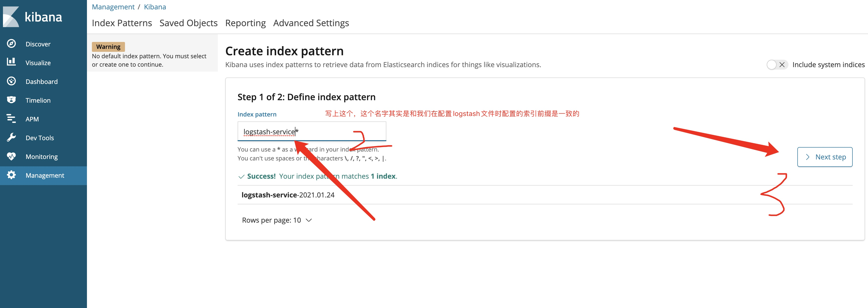
Task: Open Dev Tools label in sidebar
Action: coord(40,138)
